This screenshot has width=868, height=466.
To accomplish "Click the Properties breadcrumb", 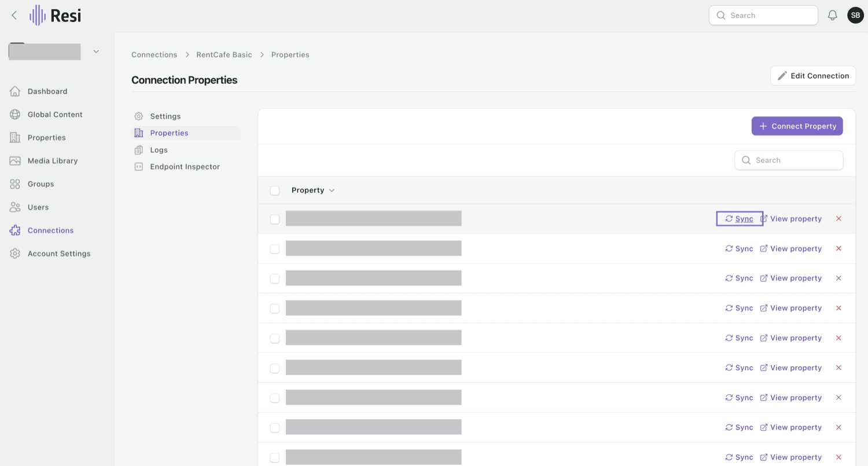I will (x=290, y=55).
